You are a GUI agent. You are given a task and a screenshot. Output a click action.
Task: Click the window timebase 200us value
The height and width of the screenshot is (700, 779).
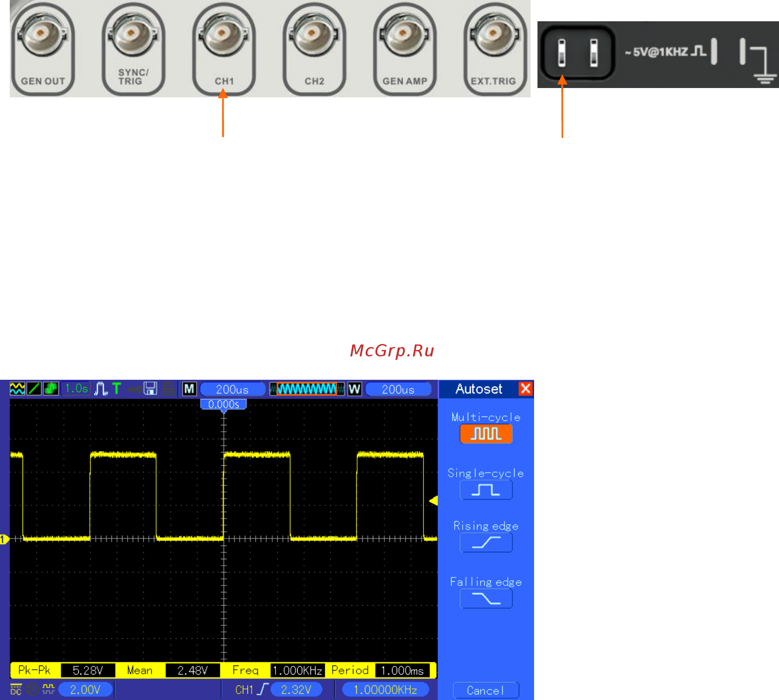[x=398, y=389]
